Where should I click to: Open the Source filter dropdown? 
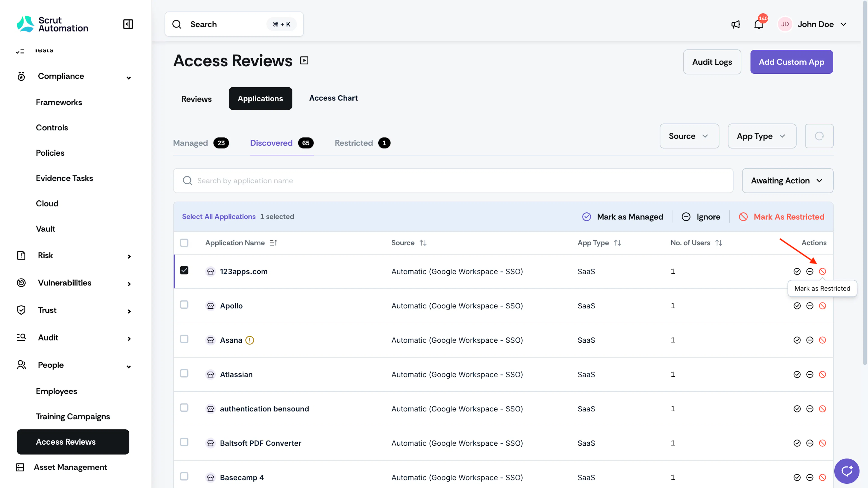pos(689,136)
